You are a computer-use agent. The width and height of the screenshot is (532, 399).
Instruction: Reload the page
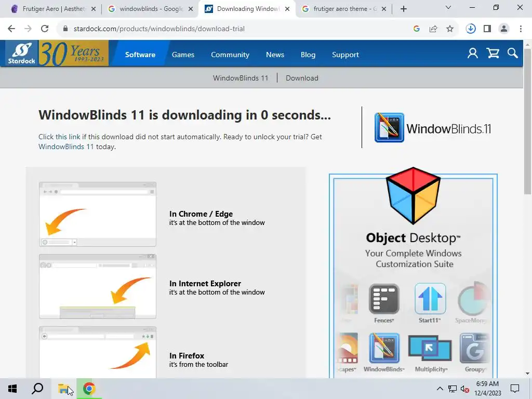click(x=45, y=29)
